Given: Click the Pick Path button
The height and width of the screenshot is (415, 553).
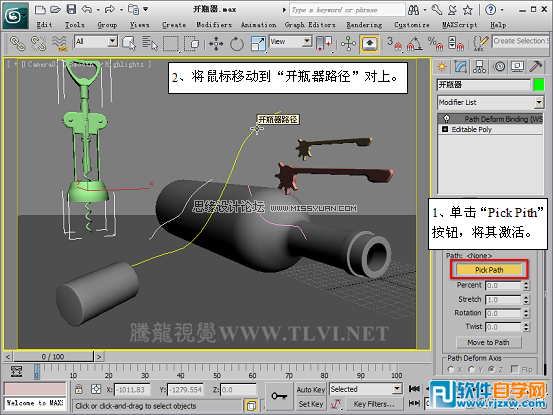Looking at the screenshot, I should [x=489, y=270].
